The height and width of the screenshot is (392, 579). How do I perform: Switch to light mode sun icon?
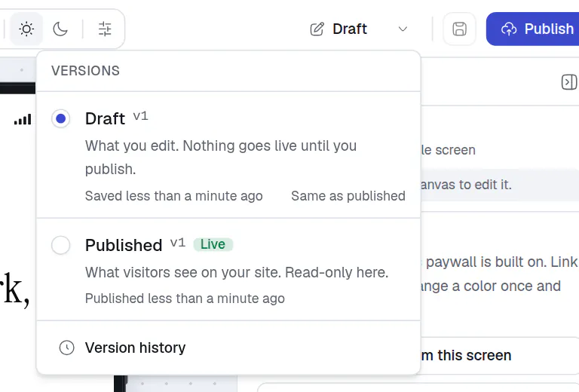(x=26, y=29)
